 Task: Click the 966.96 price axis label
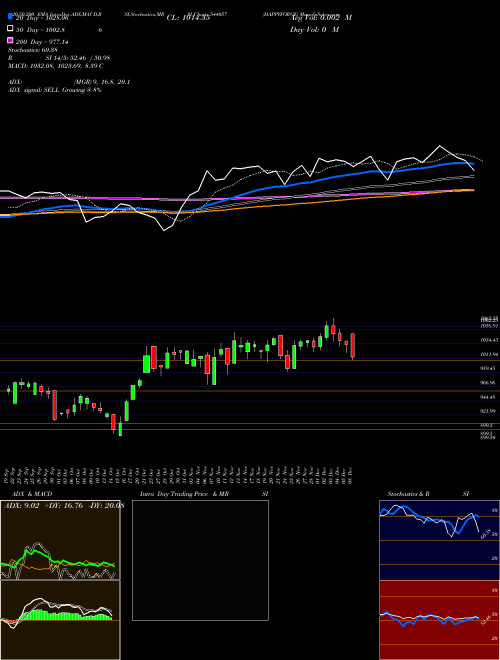pyautogui.click(x=489, y=383)
